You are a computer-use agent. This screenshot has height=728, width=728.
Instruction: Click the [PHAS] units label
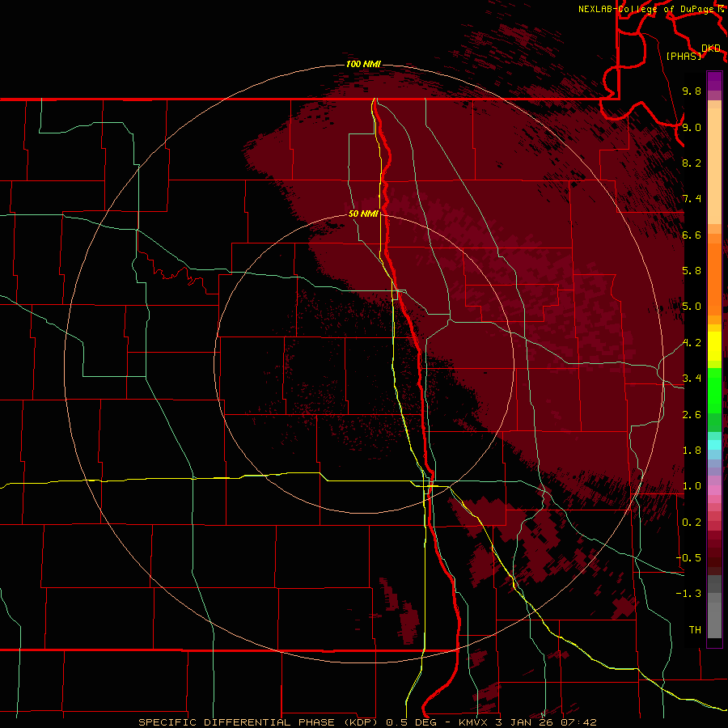tap(684, 57)
